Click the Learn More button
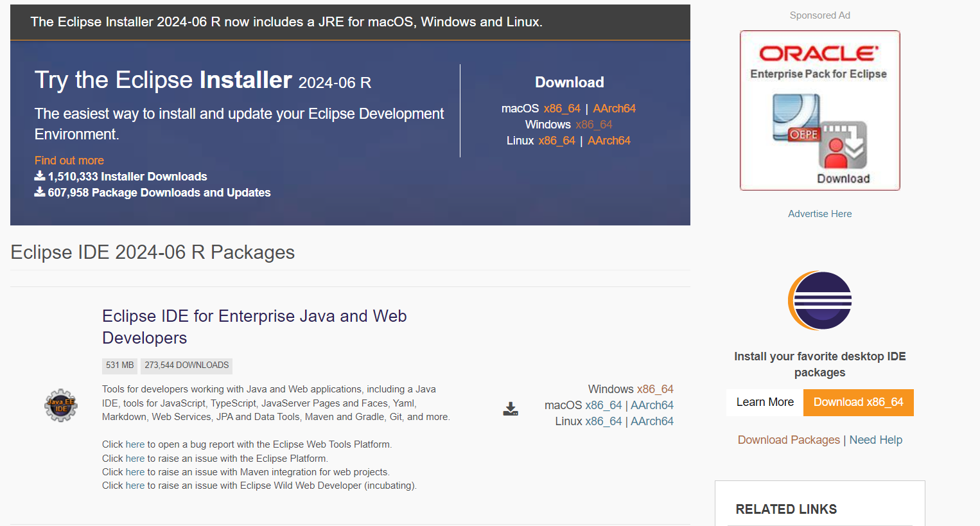Screen dimensions: 980x526 click(x=765, y=402)
